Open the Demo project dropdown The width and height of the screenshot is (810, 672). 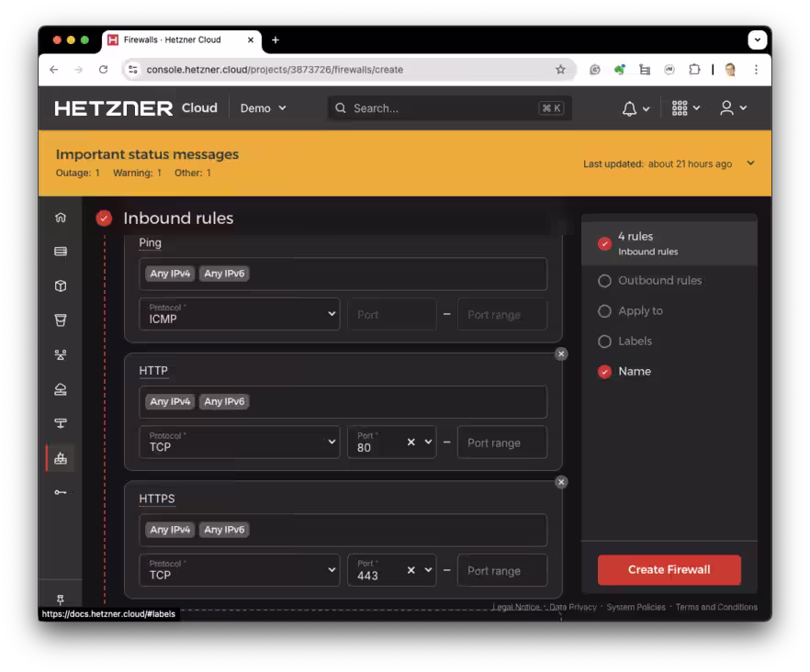(263, 108)
